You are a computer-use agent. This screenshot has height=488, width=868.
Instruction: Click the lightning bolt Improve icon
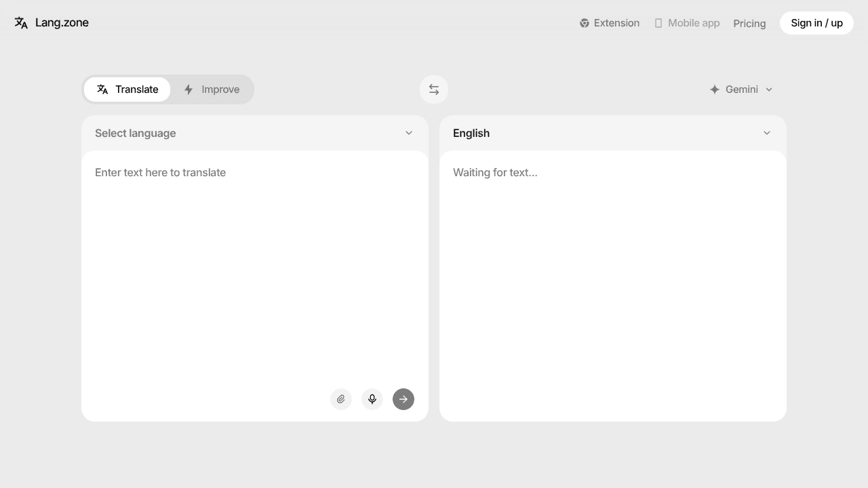189,89
